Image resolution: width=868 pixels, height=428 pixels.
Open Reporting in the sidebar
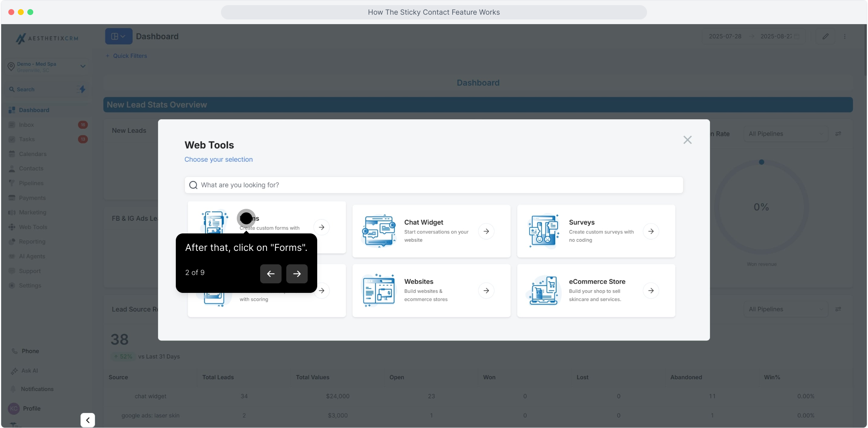click(48, 242)
